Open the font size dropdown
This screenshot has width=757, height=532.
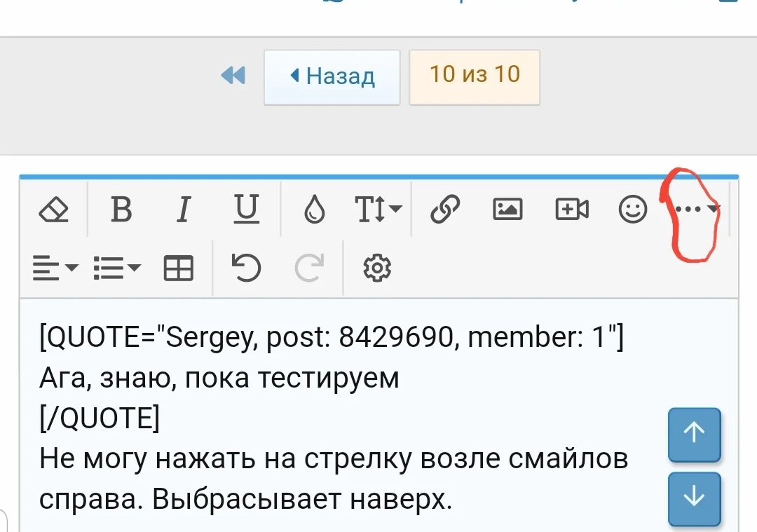[376, 208]
